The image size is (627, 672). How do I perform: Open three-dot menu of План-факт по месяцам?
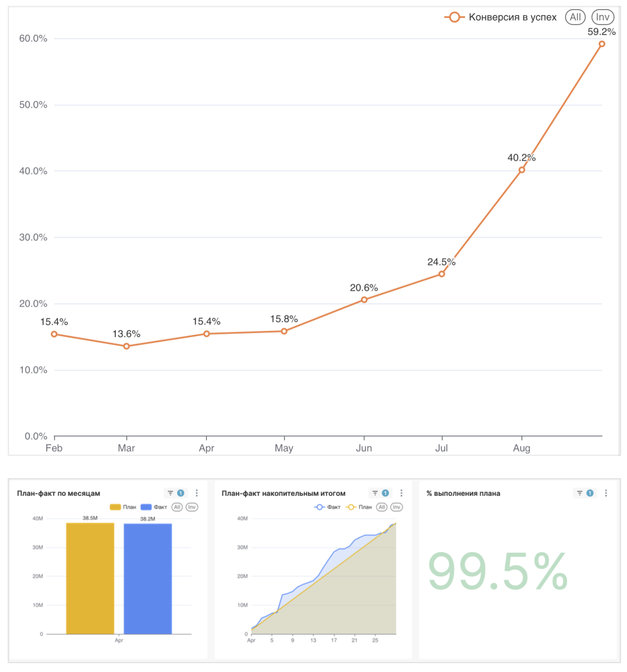point(197,493)
